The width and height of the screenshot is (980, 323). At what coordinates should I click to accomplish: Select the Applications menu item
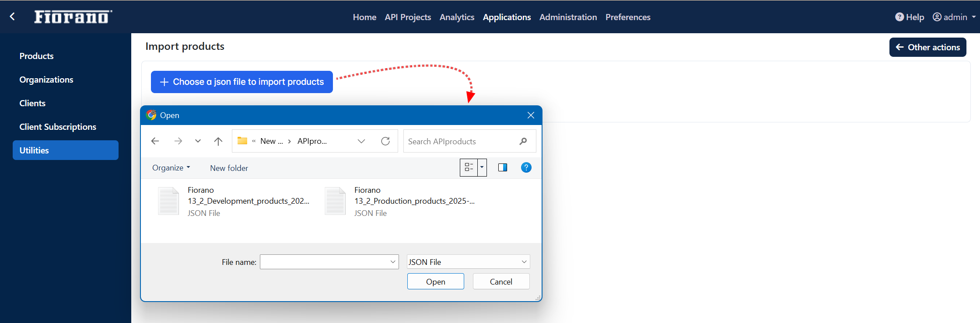pyautogui.click(x=507, y=17)
